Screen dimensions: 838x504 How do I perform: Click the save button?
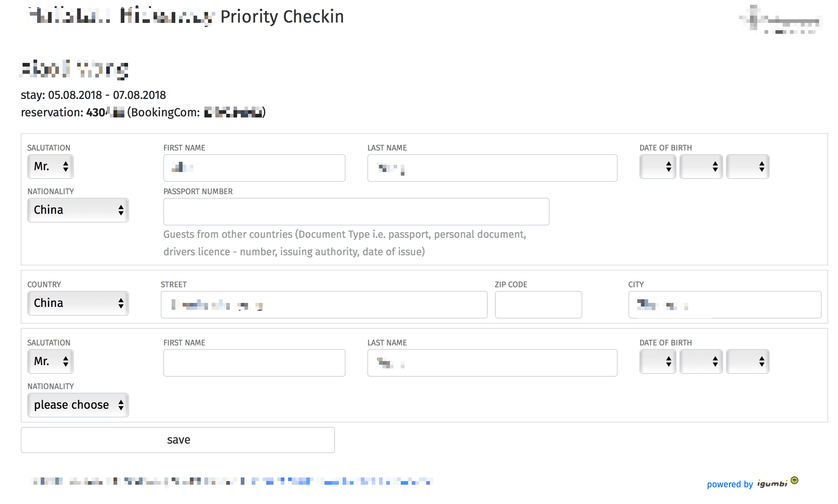(178, 440)
